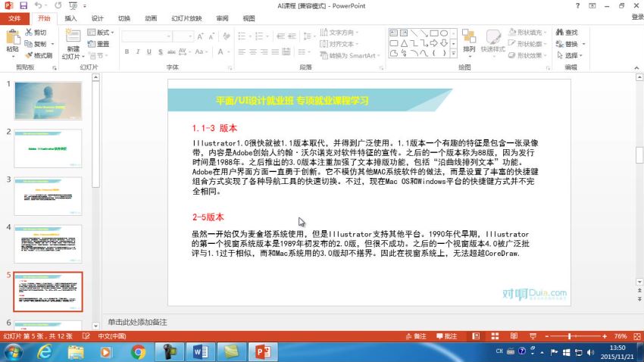The height and width of the screenshot is (362, 644).
Task: Click 转换为 SmartArt button
Action: point(349,55)
